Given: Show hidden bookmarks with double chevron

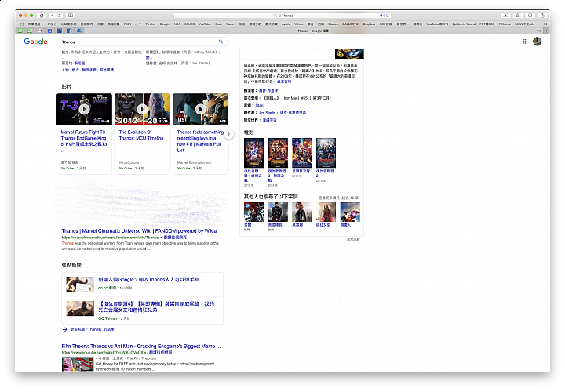Looking at the screenshot, I should (x=545, y=24).
